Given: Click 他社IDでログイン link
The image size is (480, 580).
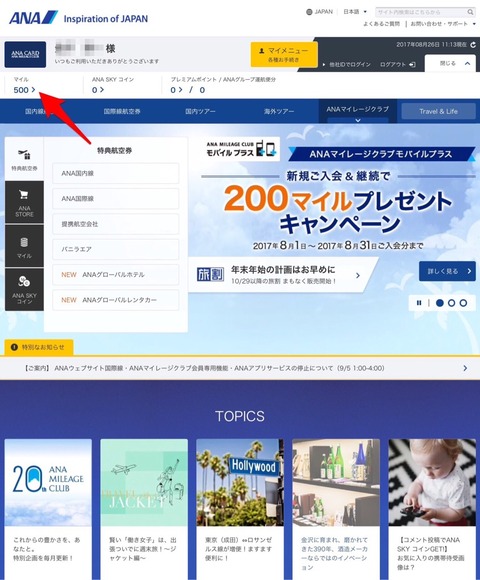Looking at the screenshot, I should click(x=347, y=64).
